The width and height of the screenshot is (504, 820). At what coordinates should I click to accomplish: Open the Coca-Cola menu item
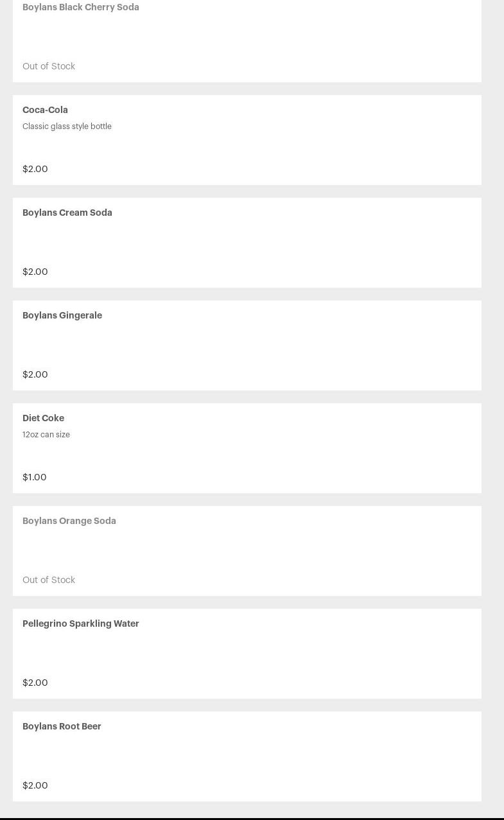tap(45, 110)
